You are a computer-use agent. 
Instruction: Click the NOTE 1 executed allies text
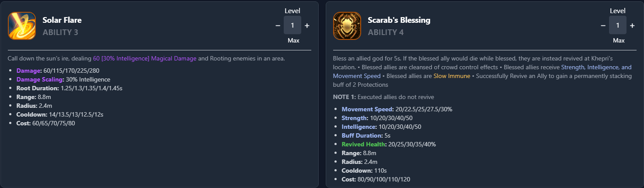tap(383, 97)
